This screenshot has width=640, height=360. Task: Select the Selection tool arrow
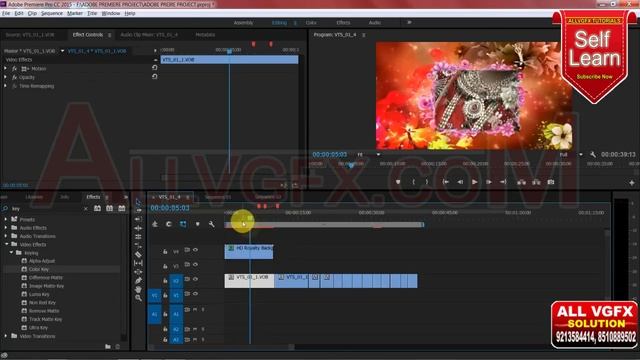[x=138, y=203]
